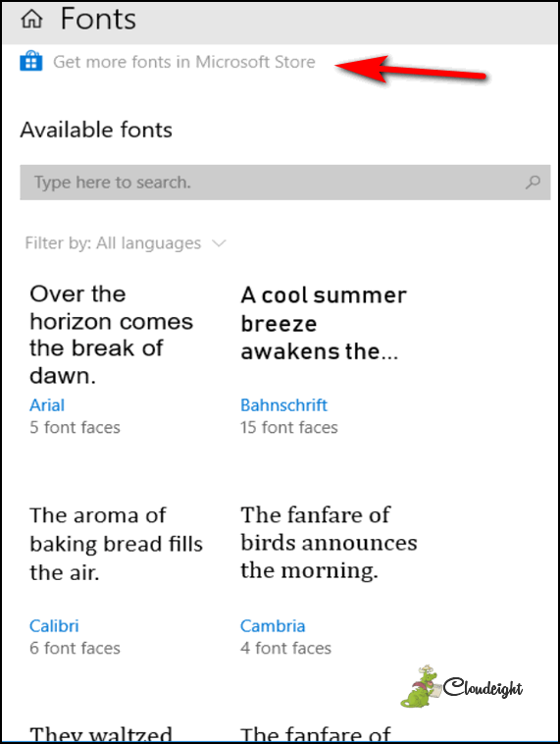This screenshot has width=560, height=744.
Task: Click the Fonts page title
Action: [x=98, y=19]
